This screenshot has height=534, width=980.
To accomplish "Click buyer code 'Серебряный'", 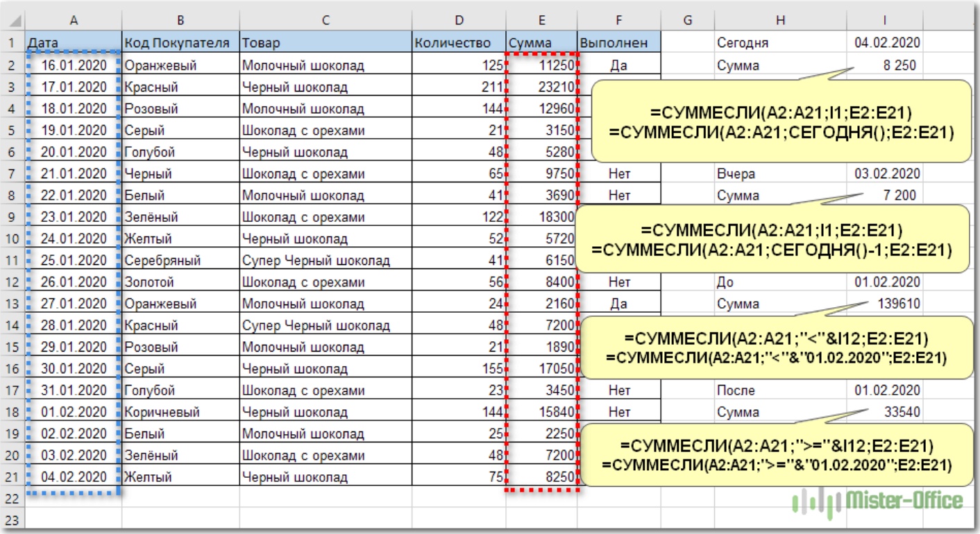I will 180,260.
